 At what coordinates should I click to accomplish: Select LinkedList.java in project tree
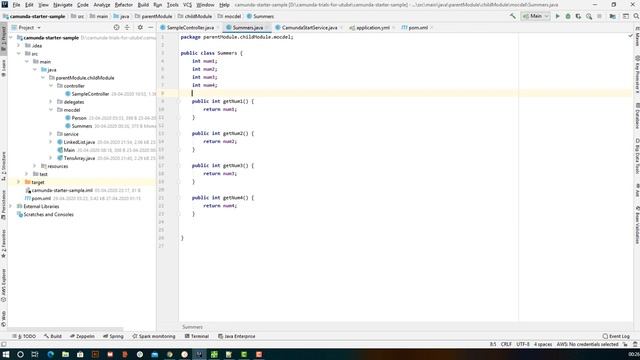[79, 142]
